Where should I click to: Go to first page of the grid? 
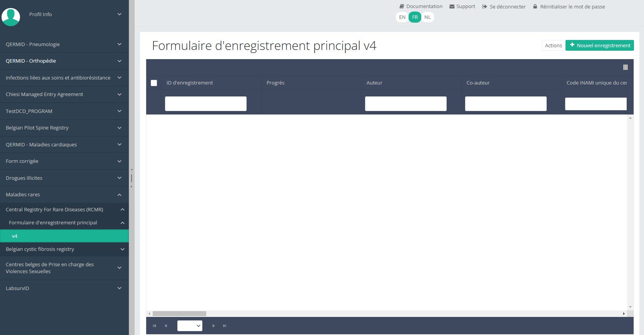154,326
